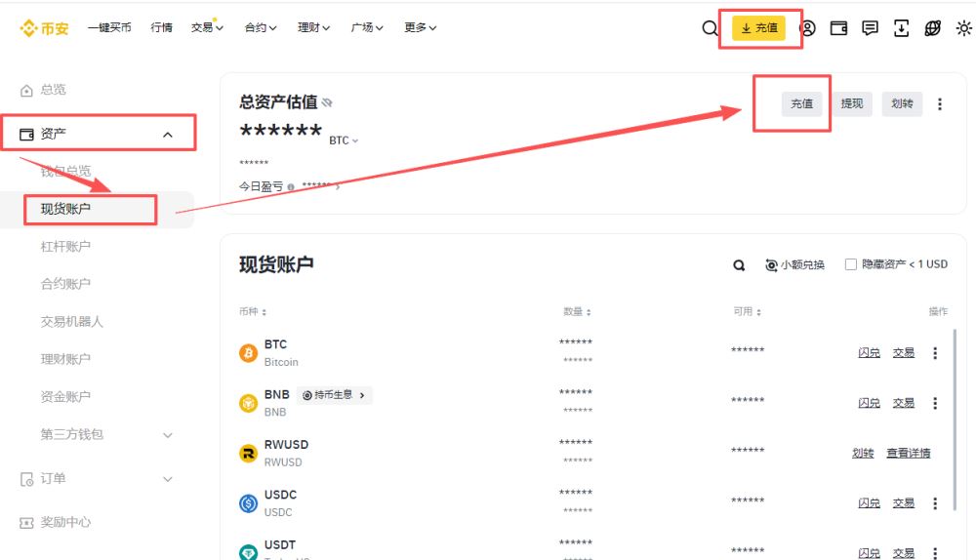The height and width of the screenshot is (560, 976).
Task: Click the 闪兑 link in USDT row
Action: [x=869, y=552]
